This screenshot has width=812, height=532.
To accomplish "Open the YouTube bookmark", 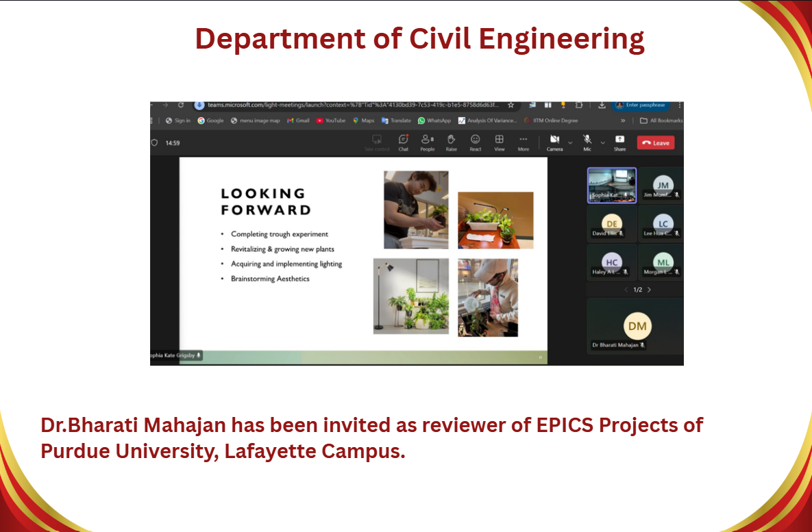I will [331, 121].
